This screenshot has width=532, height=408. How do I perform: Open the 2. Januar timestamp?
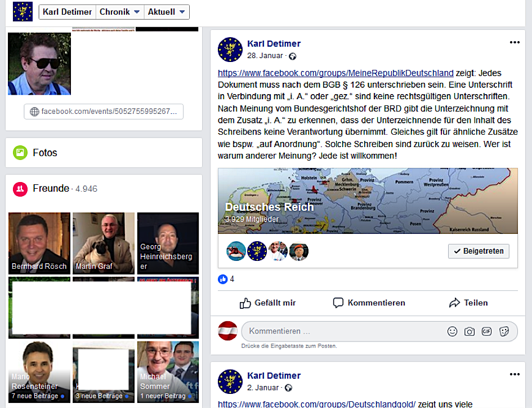(x=263, y=388)
